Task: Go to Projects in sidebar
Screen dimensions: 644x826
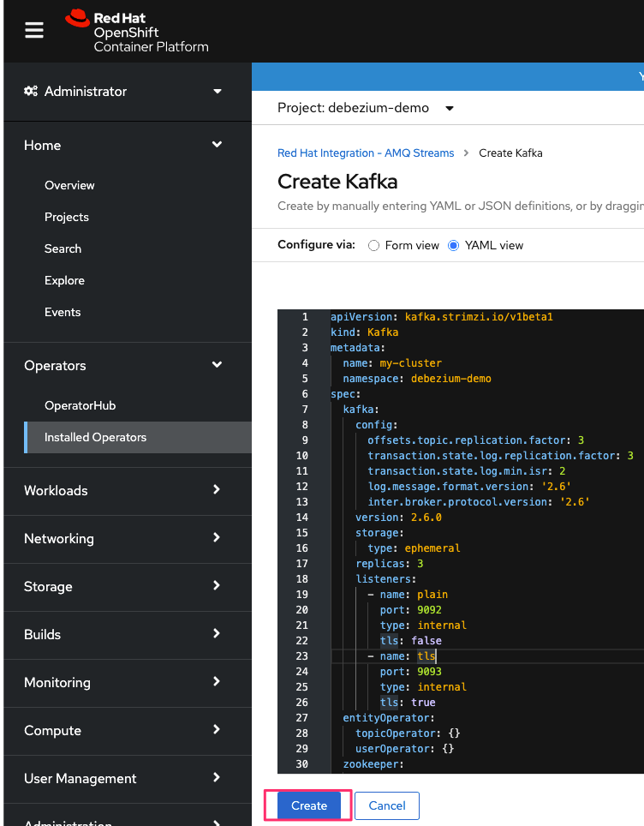Action: (66, 217)
